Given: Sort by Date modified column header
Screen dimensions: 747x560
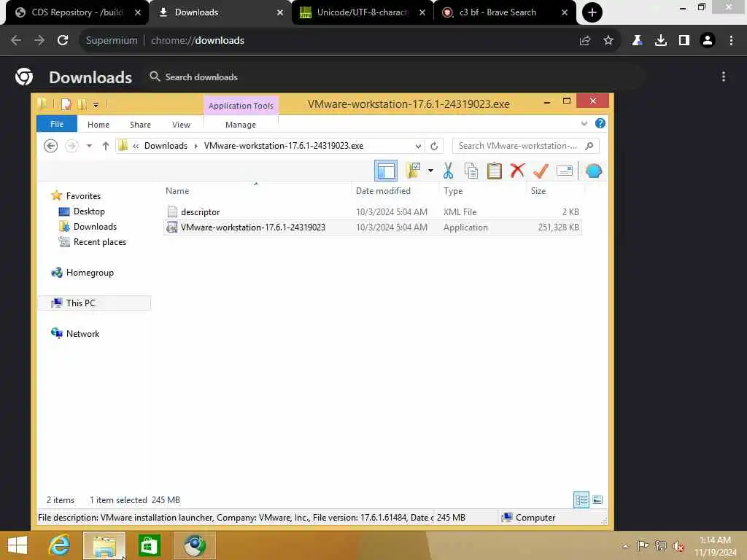Looking at the screenshot, I should click(x=383, y=191).
